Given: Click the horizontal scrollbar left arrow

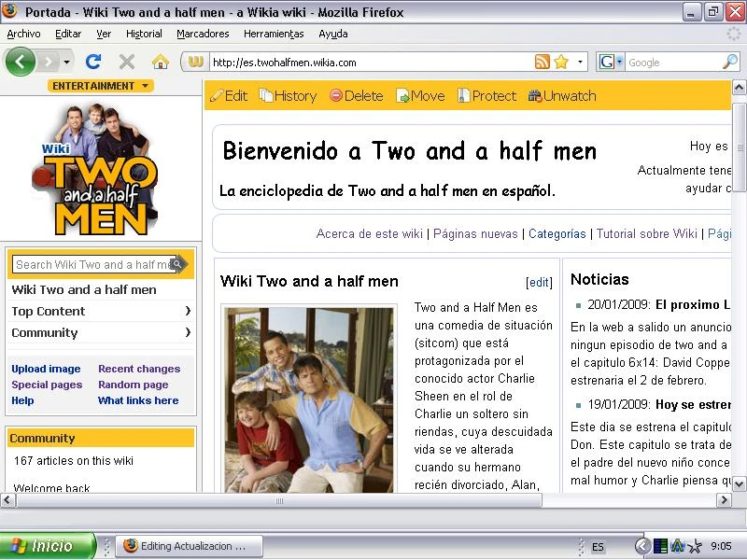Looking at the screenshot, I should point(8,500).
